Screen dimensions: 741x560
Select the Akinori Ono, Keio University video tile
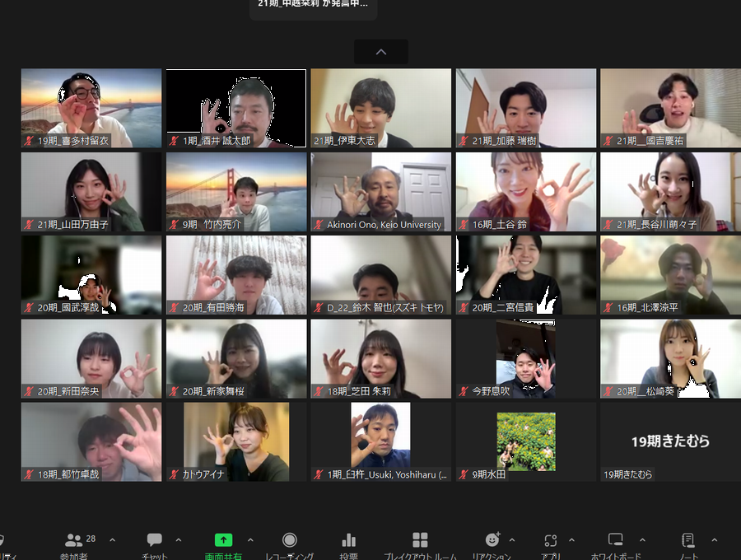(x=380, y=192)
